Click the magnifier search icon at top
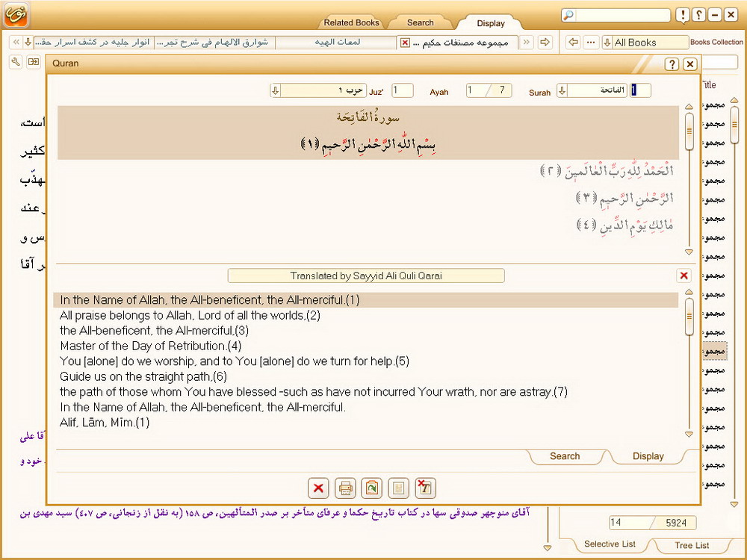 point(569,15)
